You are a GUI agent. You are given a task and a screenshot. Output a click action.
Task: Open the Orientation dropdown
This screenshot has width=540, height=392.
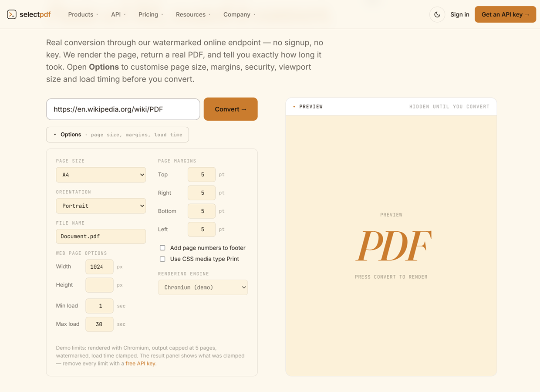(x=101, y=206)
